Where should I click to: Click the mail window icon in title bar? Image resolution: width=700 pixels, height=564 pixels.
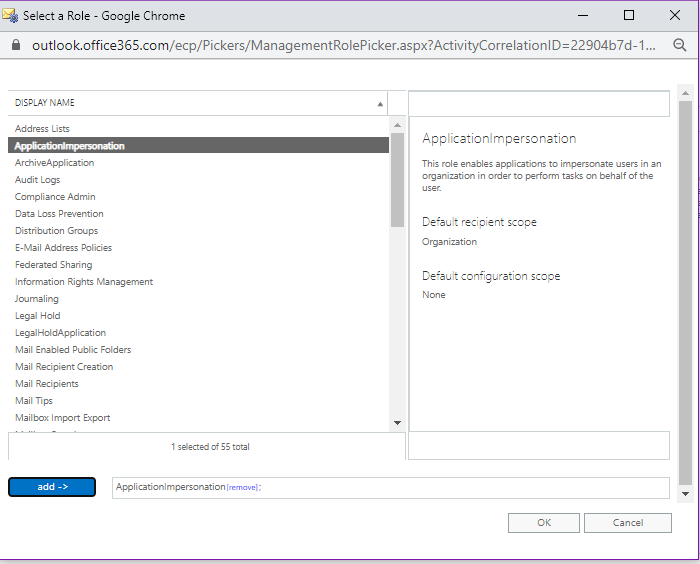tap(10, 16)
